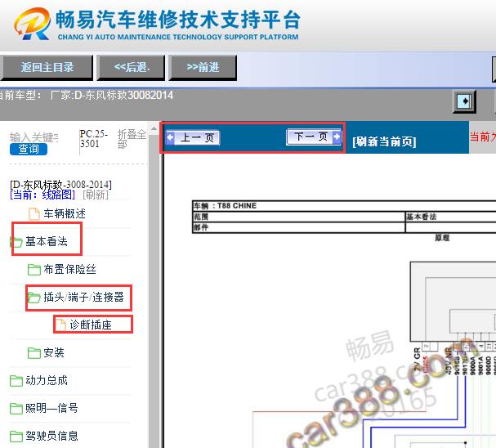The width and height of the screenshot is (496, 448).
Task: Click the [D-东风标致-3008-2014] heading
Action: pyautogui.click(x=60, y=185)
